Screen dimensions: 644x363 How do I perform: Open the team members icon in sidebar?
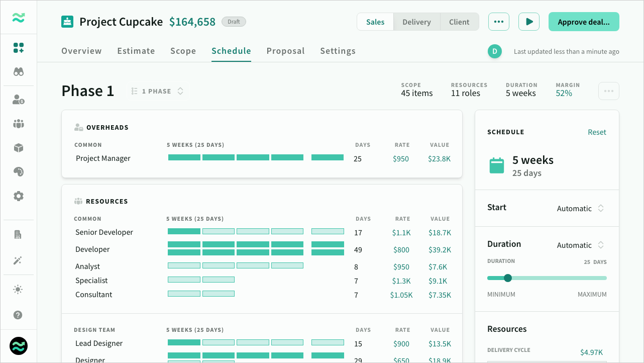[19, 124]
